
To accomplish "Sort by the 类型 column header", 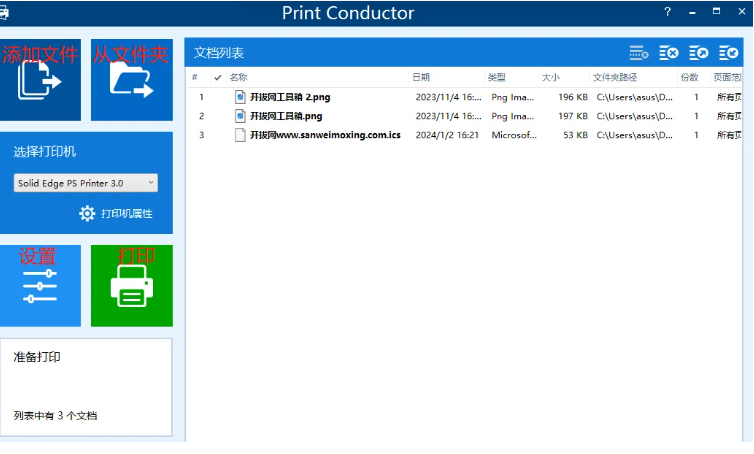I will click(x=496, y=77).
